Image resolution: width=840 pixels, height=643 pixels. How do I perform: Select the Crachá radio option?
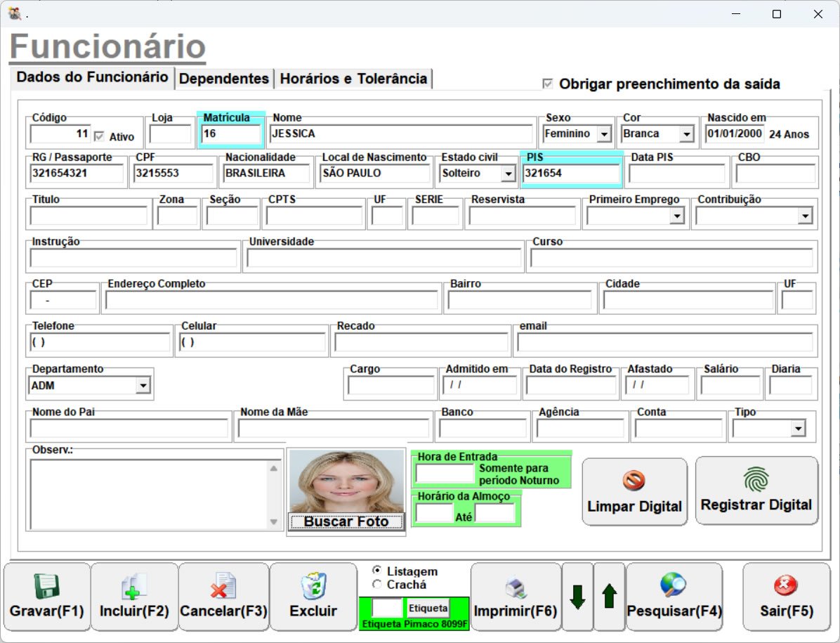click(377, 584)
